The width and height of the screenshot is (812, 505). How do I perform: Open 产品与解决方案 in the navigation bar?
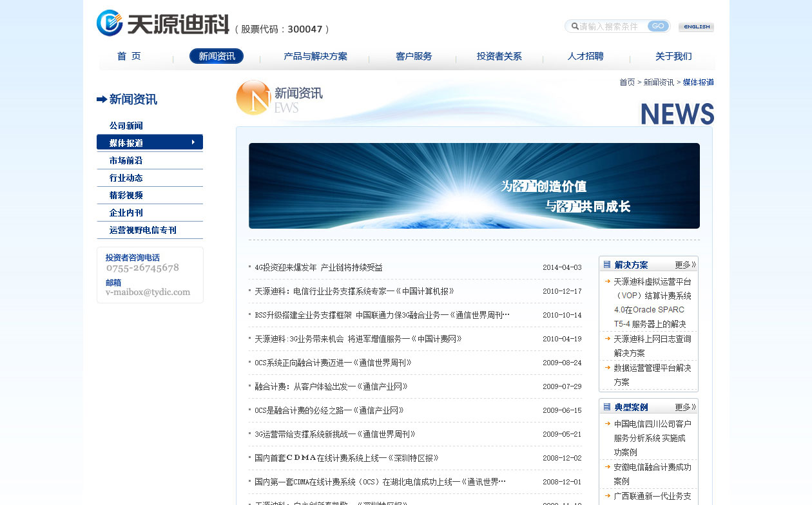point(315,57)
